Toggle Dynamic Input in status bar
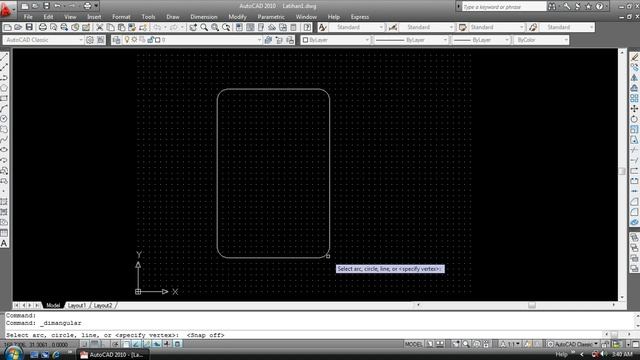This screenshot has width=640, height=360. pyautogui.click(x=157, y=344)
